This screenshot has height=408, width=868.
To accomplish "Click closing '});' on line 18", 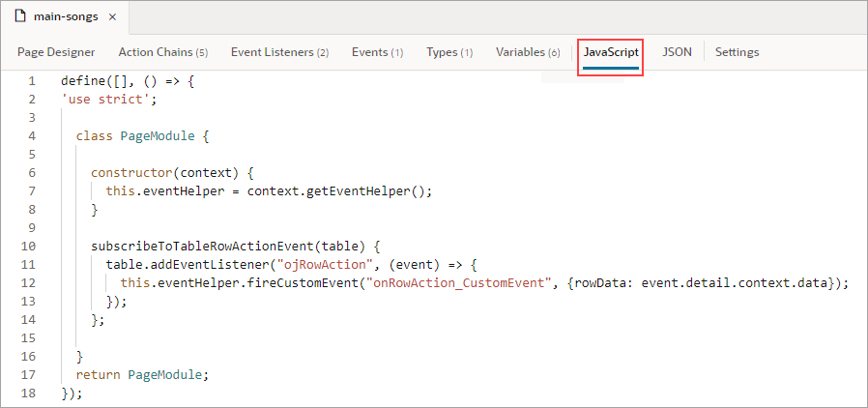I will [x=72, y=393].
